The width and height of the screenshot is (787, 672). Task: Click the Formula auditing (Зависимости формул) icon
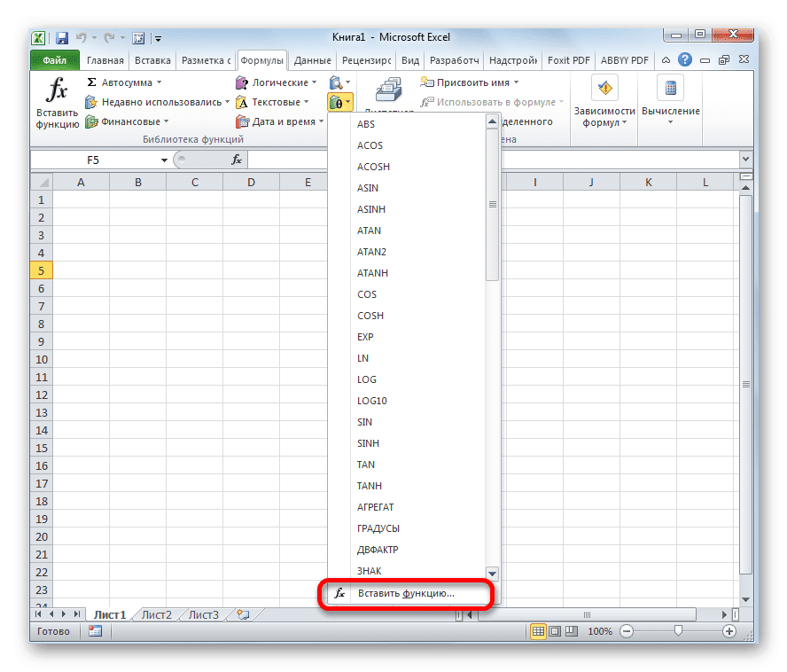tap(604, 89)
